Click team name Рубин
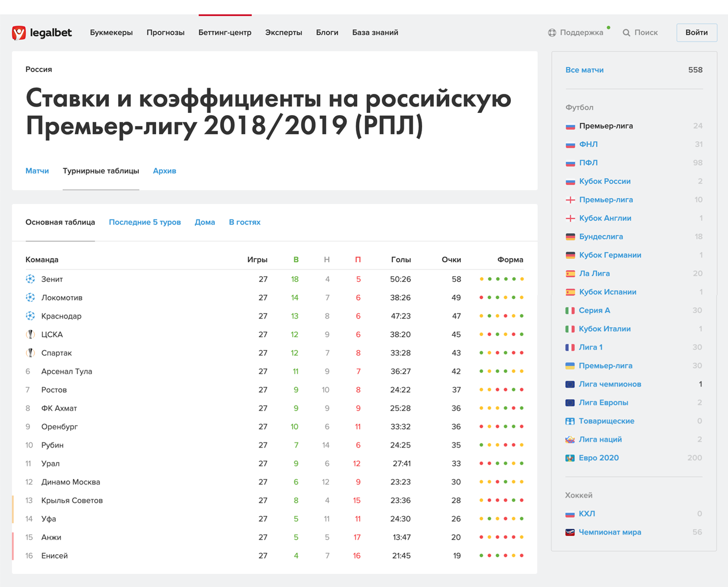The height and width of the screenshot is (587, 728). click(52, 445)
